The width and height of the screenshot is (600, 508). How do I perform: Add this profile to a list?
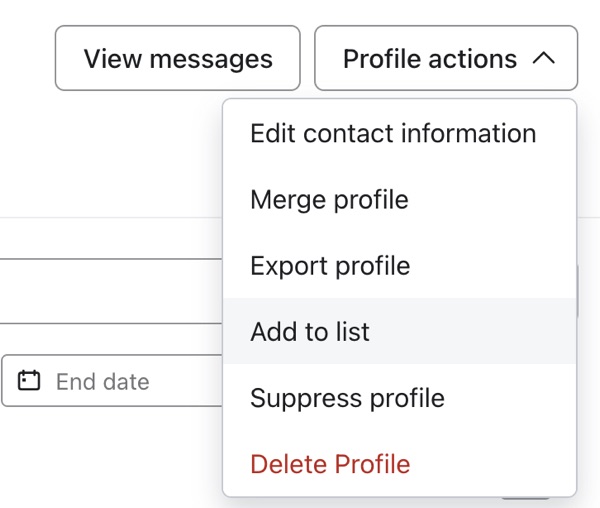tap(310, 332)
